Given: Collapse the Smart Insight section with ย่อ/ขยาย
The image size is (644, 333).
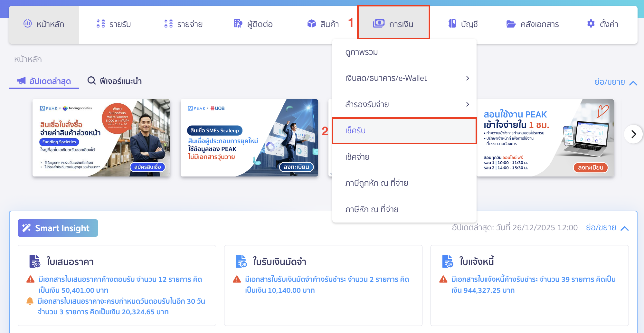Looking at the screenshot, I should 607,228.
